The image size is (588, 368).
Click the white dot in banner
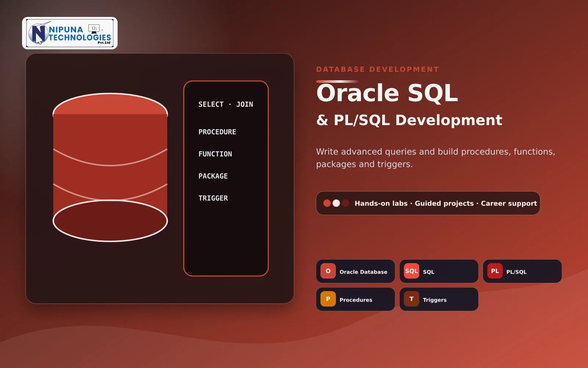(336, 203)
